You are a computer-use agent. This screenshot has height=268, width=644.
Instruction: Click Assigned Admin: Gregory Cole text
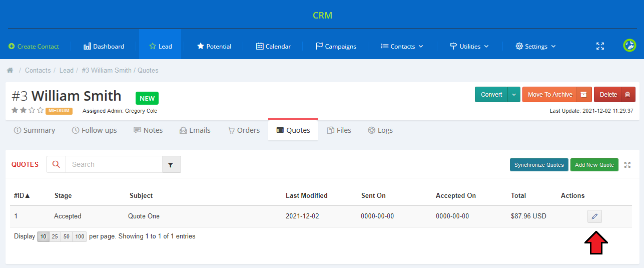(x=120, y=111)
